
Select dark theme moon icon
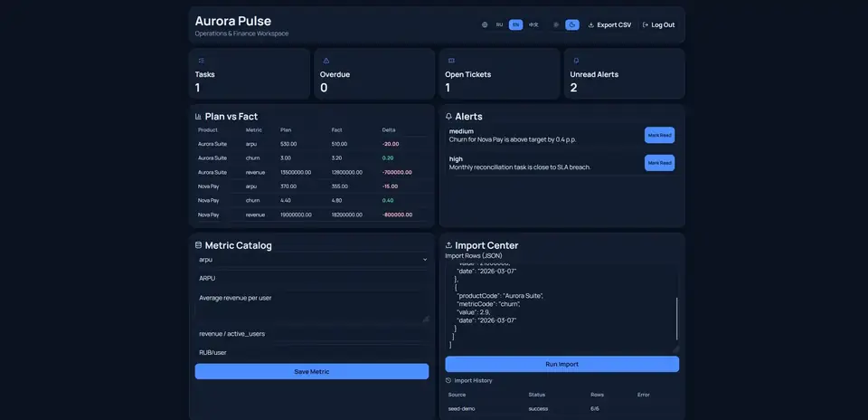572,25
